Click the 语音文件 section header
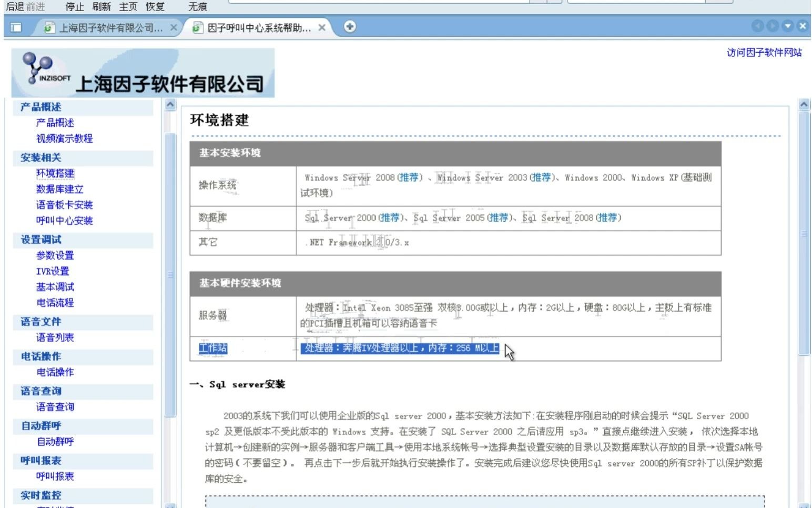Image resolution: width=812 pixels, height=508 pixels. (x=83, y=322)
